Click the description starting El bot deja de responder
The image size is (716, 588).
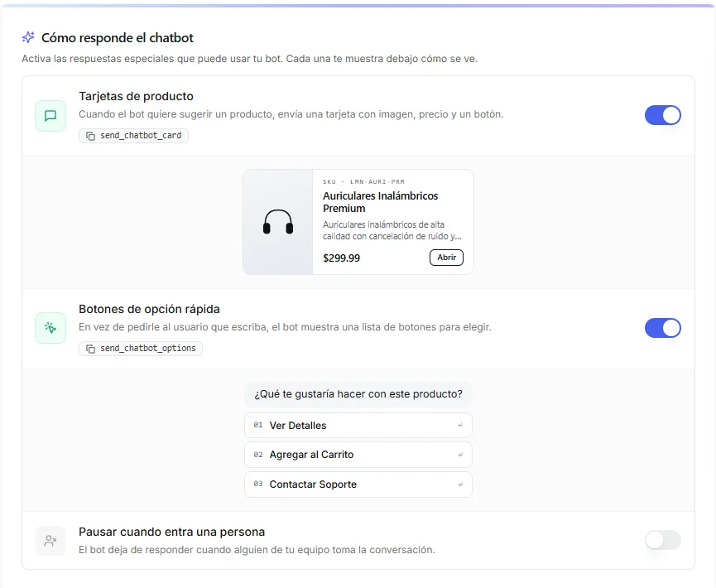point(257,550)
